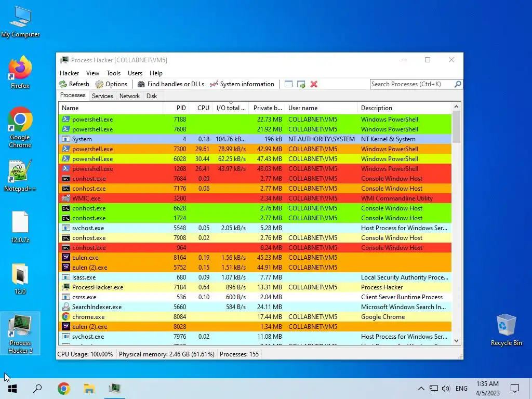
Task: Click the Process Hacker title bar icon
Action: [x=64, y=60]
